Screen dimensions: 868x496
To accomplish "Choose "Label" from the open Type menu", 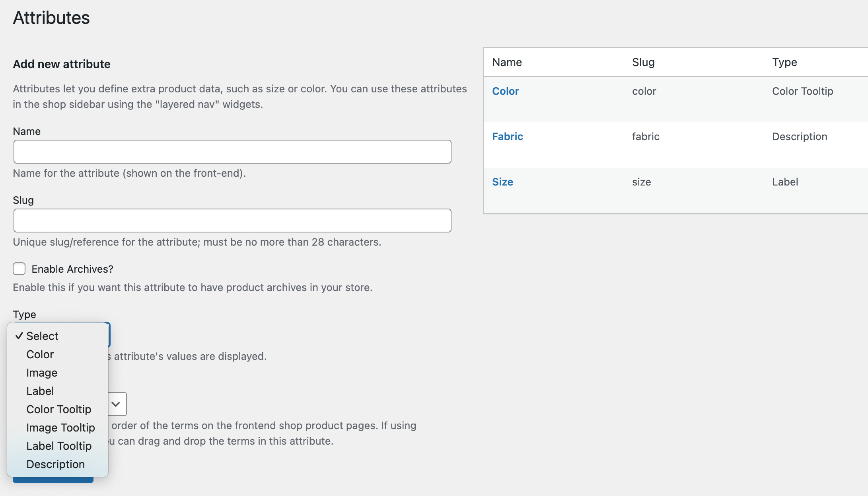I will [40, 391].
